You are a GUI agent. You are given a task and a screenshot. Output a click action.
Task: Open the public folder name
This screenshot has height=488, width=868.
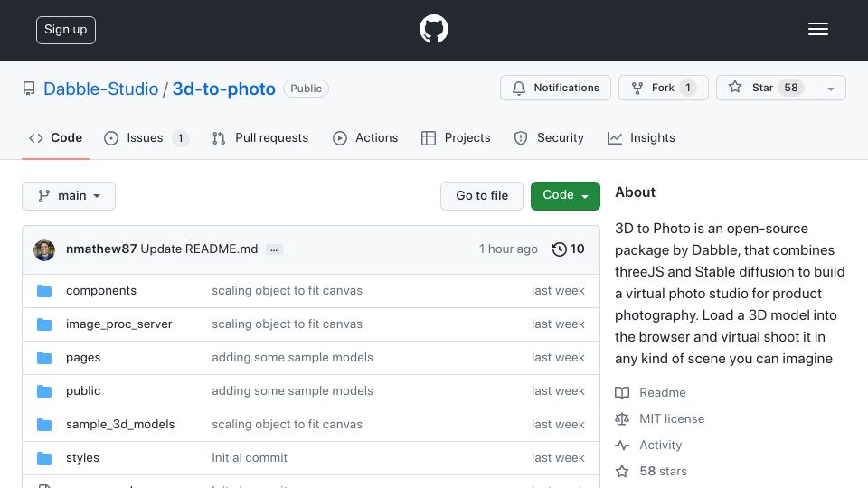point(83,390)
